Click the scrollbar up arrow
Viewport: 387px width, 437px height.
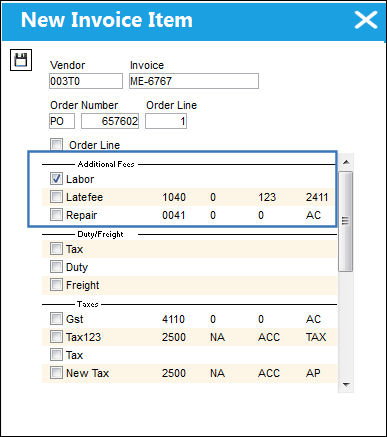(x=346, y=163)
